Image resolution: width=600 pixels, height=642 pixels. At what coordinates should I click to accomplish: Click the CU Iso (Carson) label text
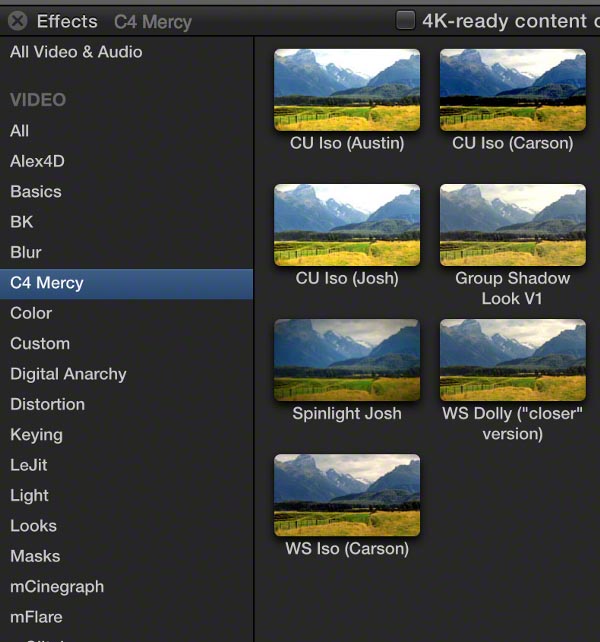[513, 143]
